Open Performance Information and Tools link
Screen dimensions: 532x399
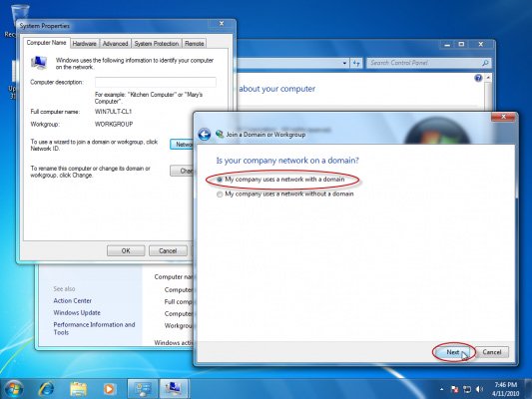coord(94,328)
